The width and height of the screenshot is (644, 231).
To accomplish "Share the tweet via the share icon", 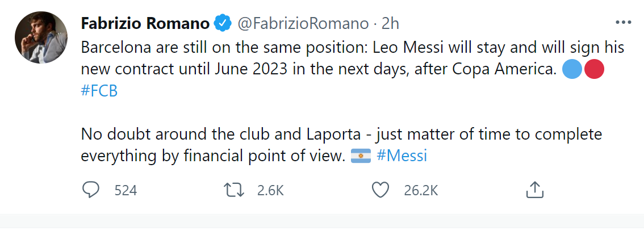I will click(535, 190).
